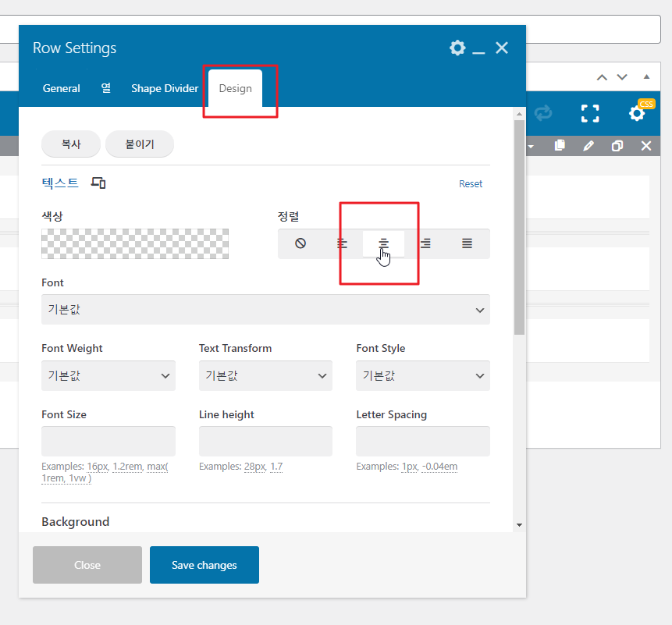
Task: Click the refresh arrows icon in editor toolbar
Action: [x=543, y=113]
